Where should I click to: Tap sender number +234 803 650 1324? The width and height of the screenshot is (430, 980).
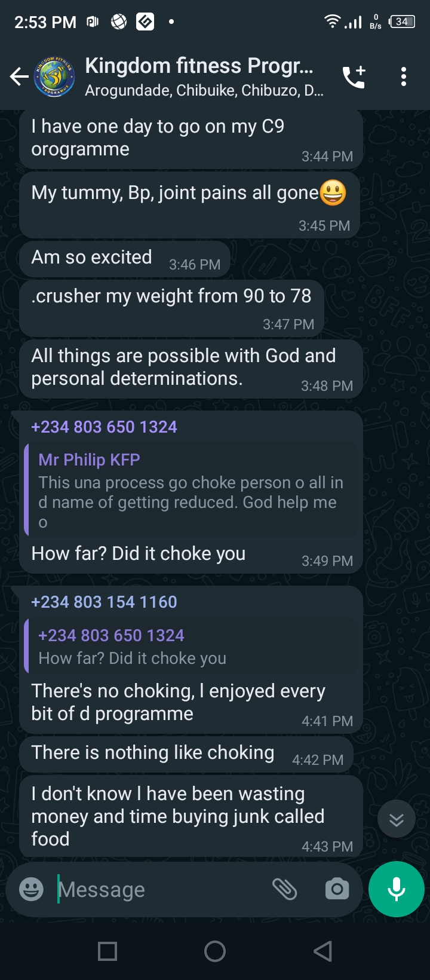coord(104,427)
